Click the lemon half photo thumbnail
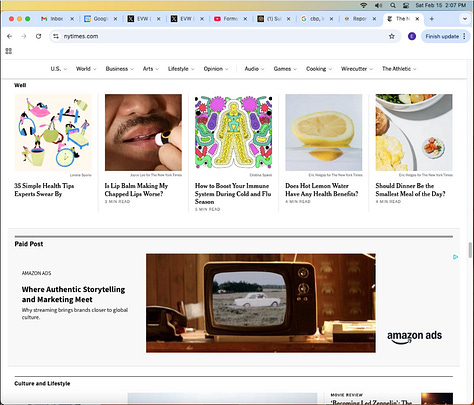474x405 pixels. [x=324, y=132]
